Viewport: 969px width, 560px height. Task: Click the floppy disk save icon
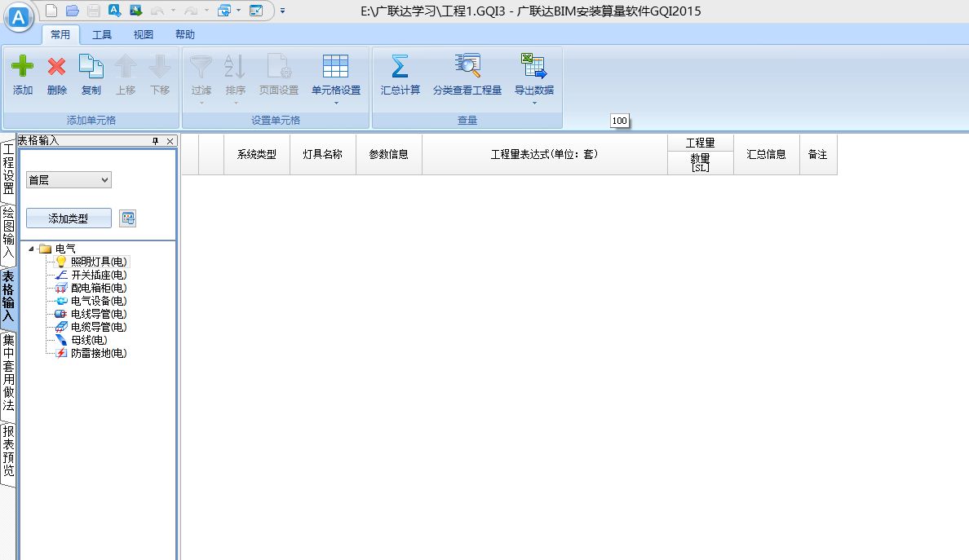click(93, 11)
